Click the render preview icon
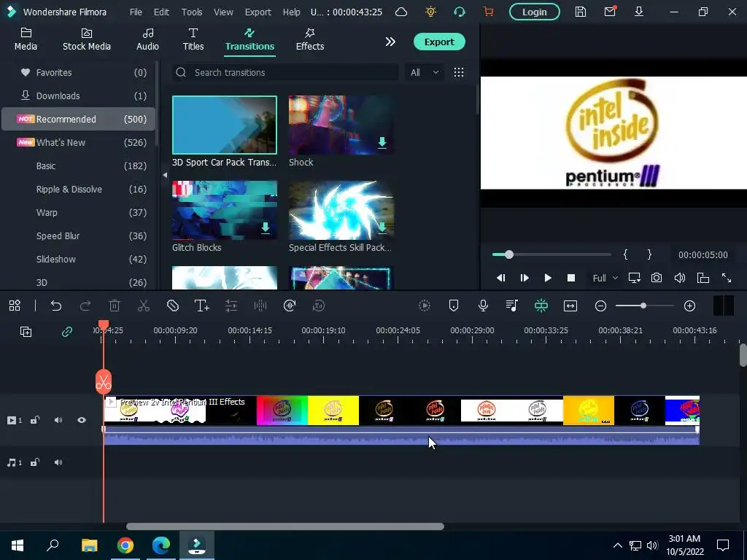 (424, 306)
